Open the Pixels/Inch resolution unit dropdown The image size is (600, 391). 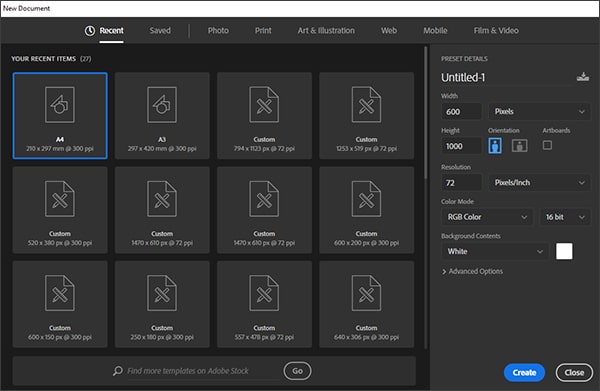pos(539,182)
